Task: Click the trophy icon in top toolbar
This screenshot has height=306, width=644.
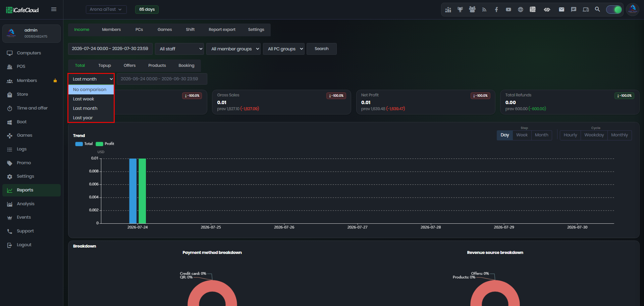Action: pos(460,10)
